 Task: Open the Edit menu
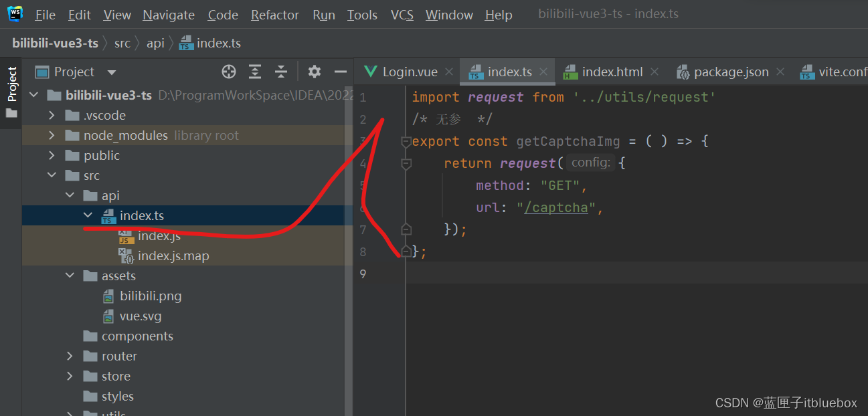[x=80, y=15]
